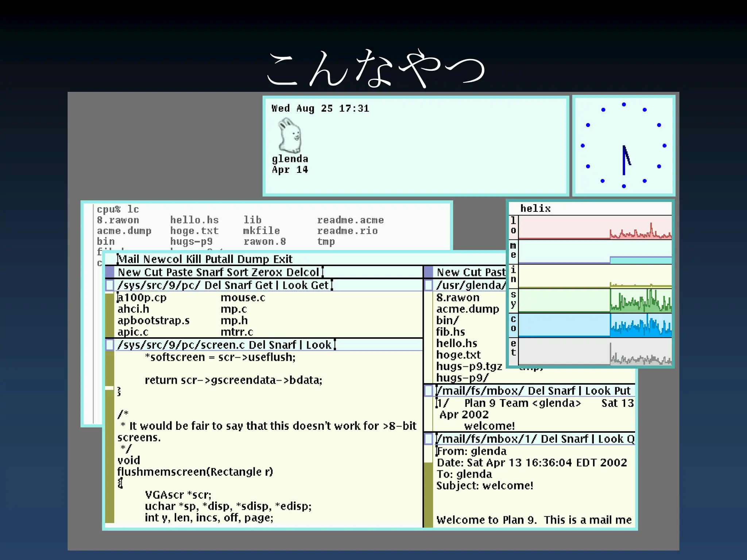The image size is (747, 560).
Task: Click the screen.c window olive scrollbar
Action: coord(109,437)
